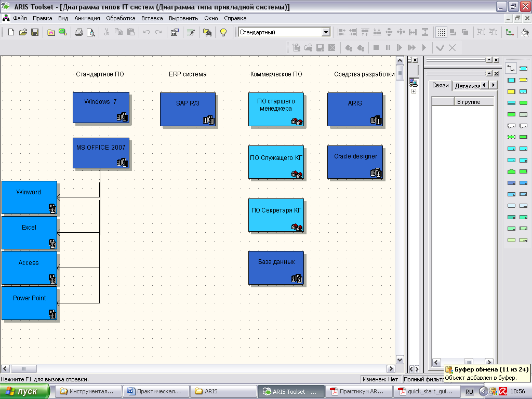Viewport: 532px width, 399px height.
Task: Click the Print toolbar icon
Action: [x=79, y=32]
